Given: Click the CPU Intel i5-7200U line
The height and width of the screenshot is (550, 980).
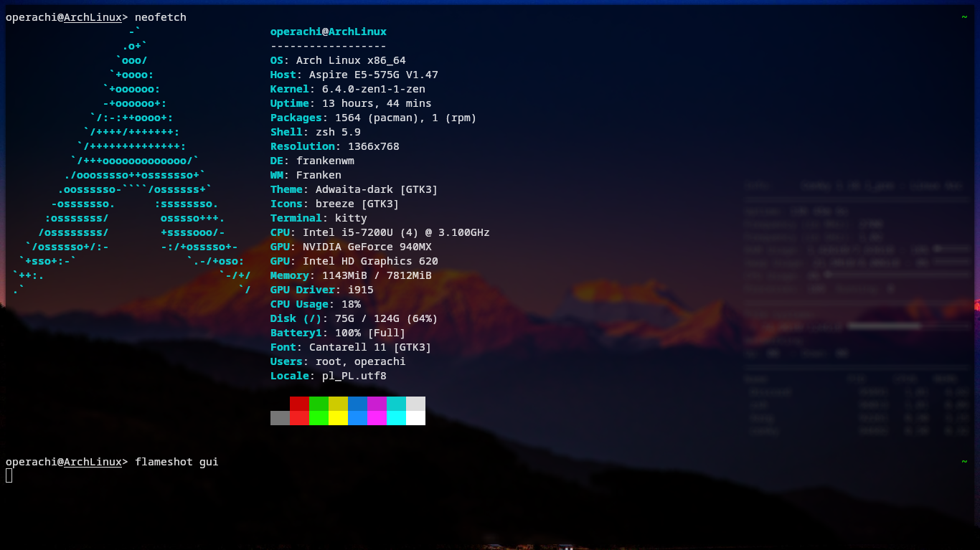Looking at the screenshot, I should pyautogui.click(x=380, y=232).
